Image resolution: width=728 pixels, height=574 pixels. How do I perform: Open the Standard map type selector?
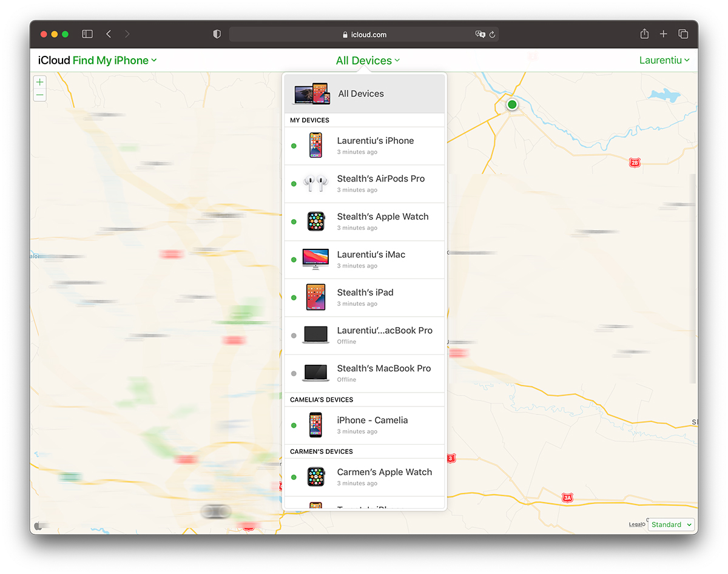point(671,525)
